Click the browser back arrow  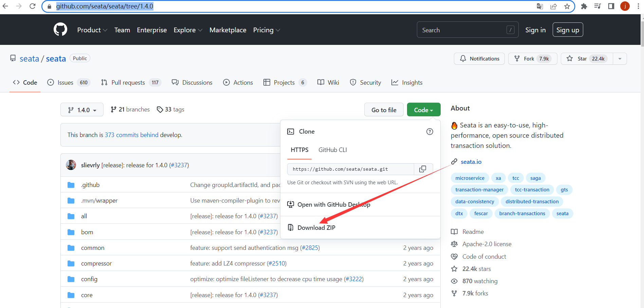[x=5, y=6]
